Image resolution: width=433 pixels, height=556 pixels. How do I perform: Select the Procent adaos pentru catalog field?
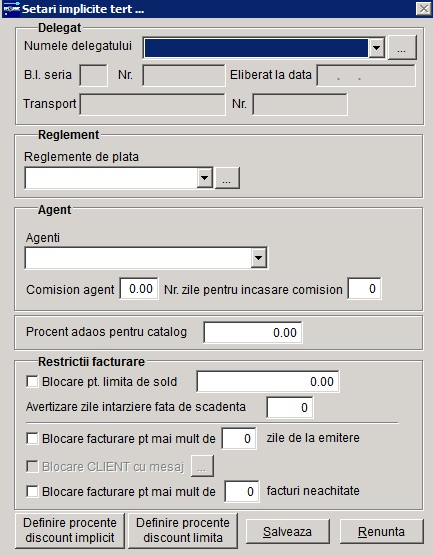(252, 333)
